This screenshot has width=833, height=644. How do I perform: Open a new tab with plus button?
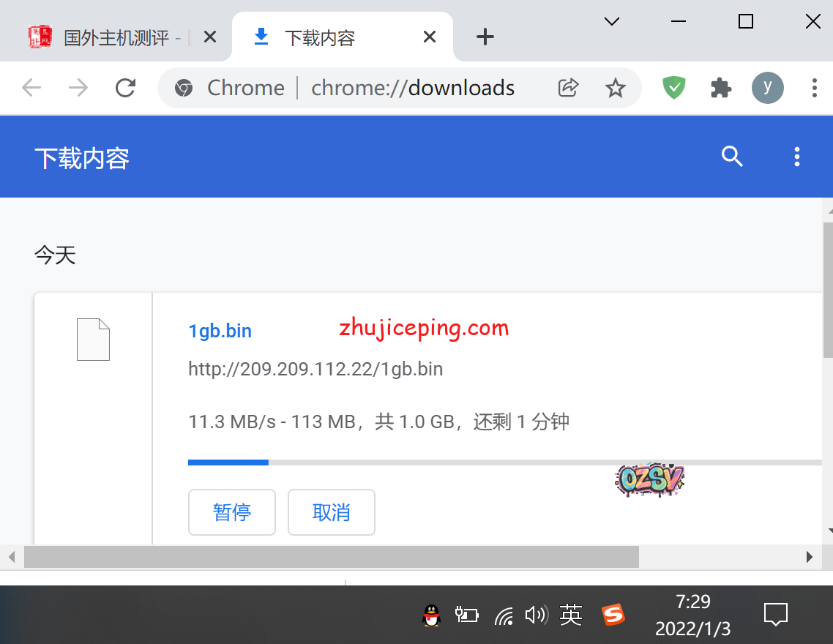[x=485, y=37]
